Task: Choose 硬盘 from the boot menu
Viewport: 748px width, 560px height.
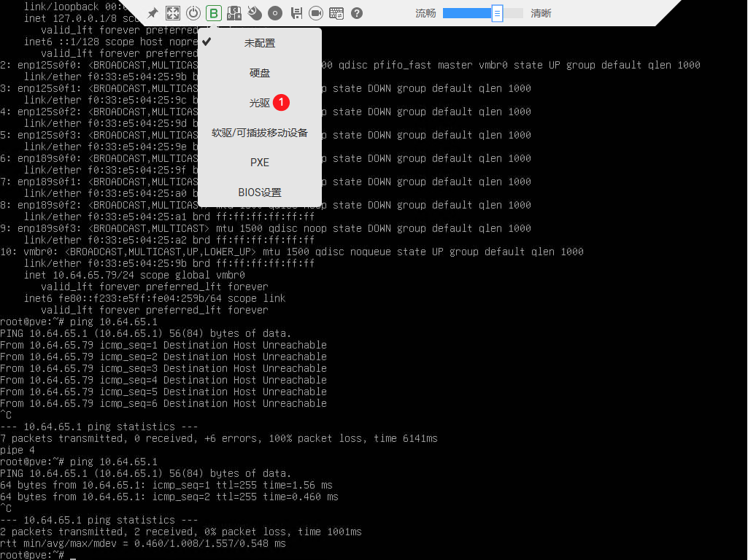Action: pyautogui.click(x=259, y=72)
